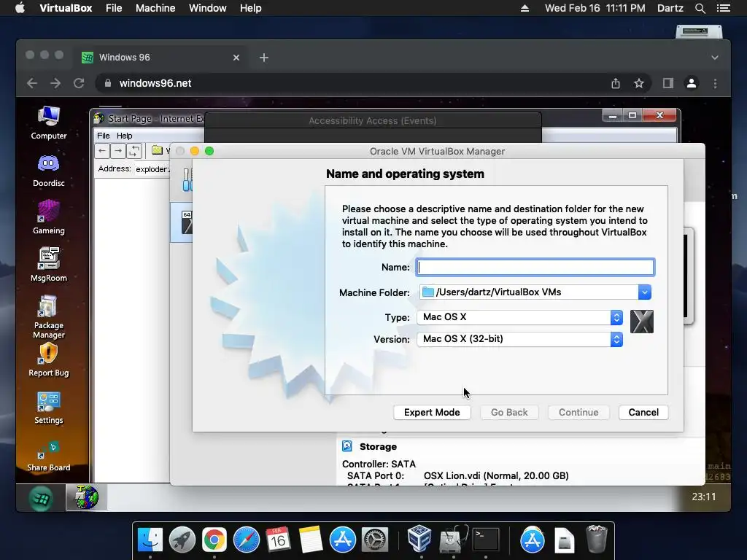Open App Store icon next to Notes in Dock
747x560 pixels.
click(343, 540)
